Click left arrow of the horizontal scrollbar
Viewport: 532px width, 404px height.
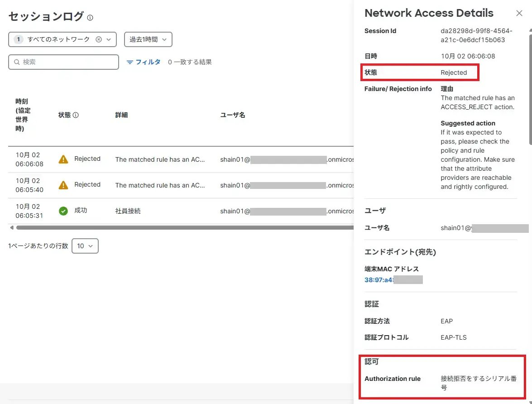11,227
